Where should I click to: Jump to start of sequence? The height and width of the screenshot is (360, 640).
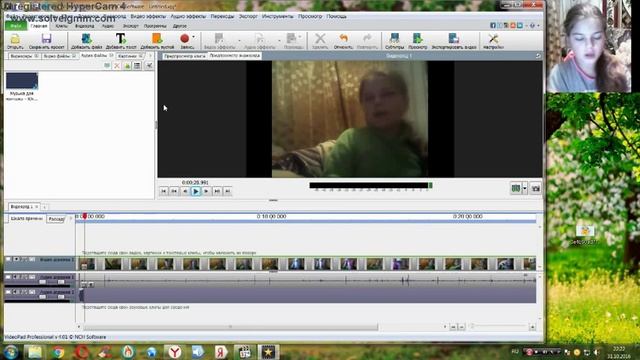click(163, 191)
